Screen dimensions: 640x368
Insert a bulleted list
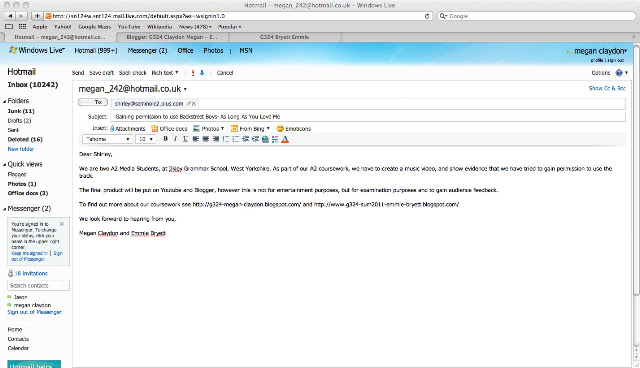(236, 139)
